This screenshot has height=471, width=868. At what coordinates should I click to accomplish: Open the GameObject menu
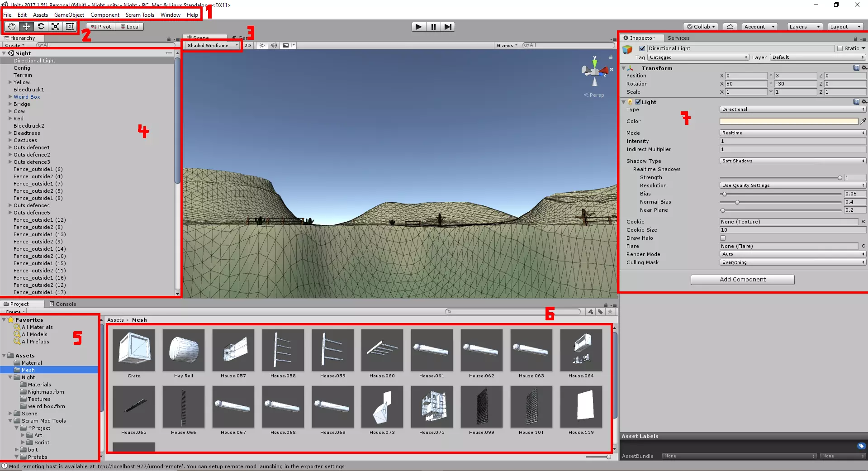tap(69, 15)
